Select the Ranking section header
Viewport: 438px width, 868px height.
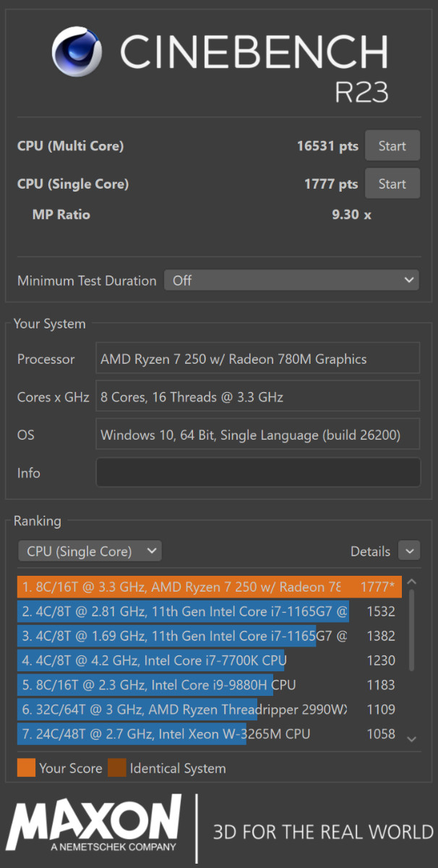coord(36,521)
